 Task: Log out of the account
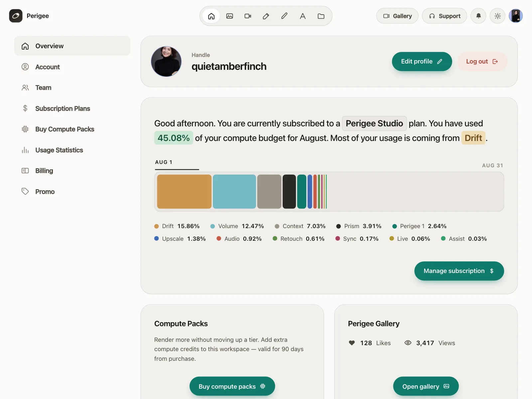point(482,62)
